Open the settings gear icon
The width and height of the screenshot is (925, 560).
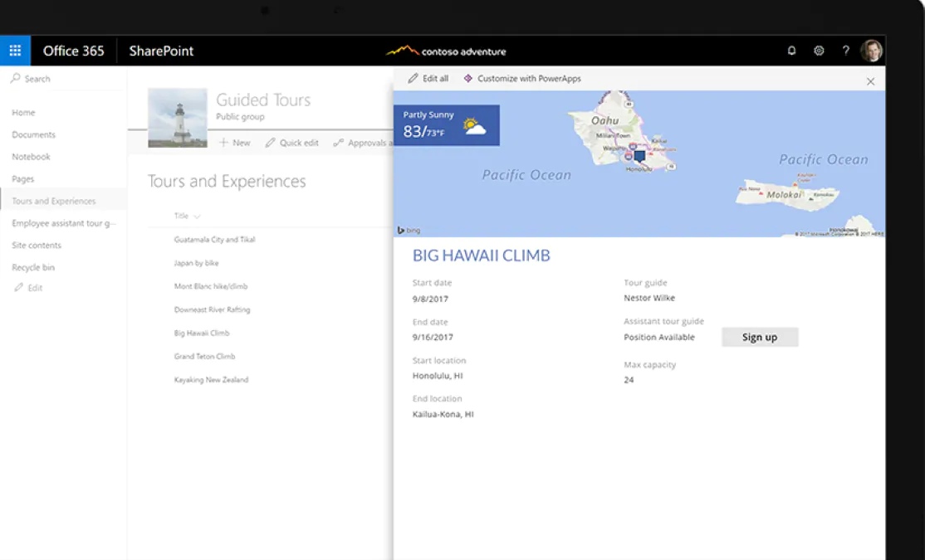(x=819, y=51)
